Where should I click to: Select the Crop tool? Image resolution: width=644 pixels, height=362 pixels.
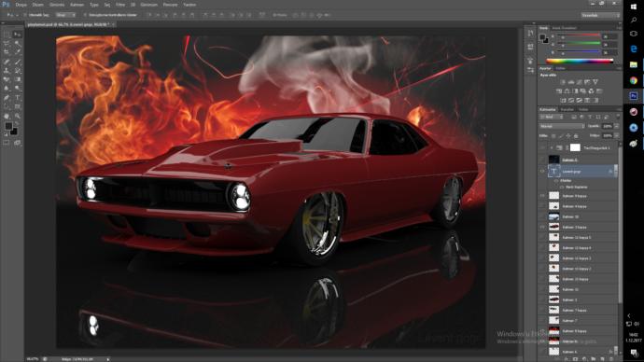(7, 51)
